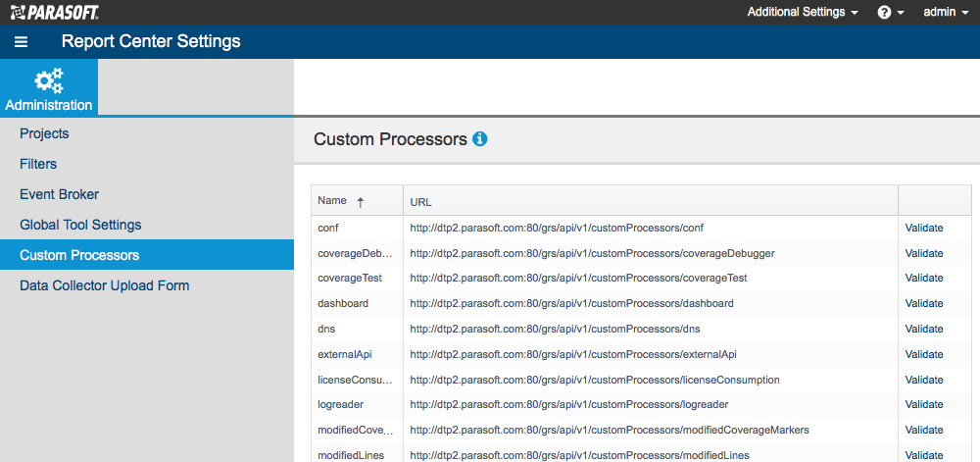The width and height of the screenshot is (980, 462).
Task: Validate the coverageDebugger processor
Action: [x=924, y=253]
